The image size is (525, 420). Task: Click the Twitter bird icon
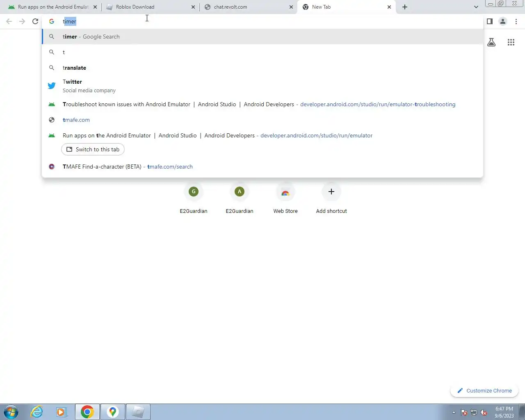pyautogui.click(x=52, y=86)
